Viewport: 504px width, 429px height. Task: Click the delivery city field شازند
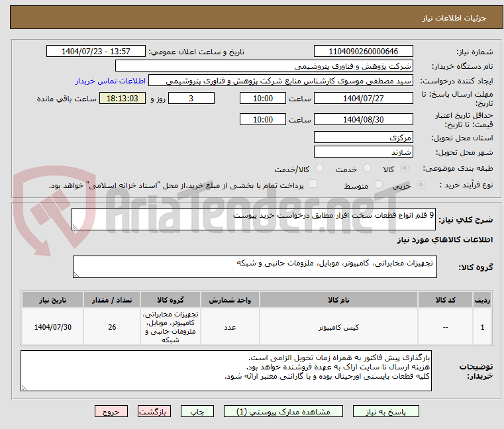(x=363, y=152)
